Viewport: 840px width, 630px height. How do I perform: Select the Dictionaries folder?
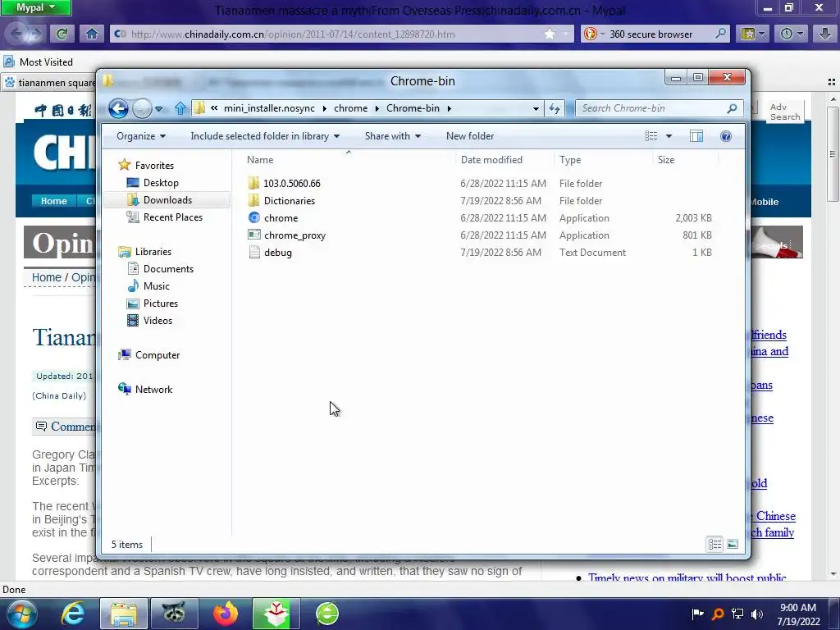290,201
